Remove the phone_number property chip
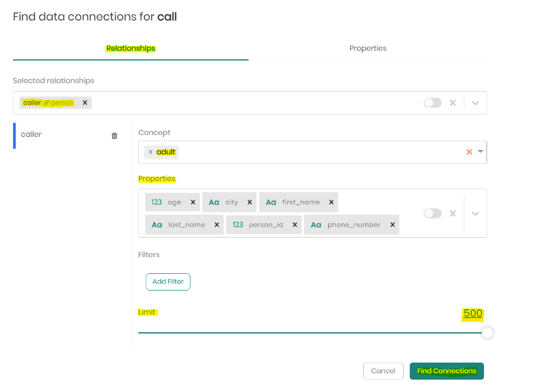The width and height of the screenshot is (560, 392). pos(392,225)
